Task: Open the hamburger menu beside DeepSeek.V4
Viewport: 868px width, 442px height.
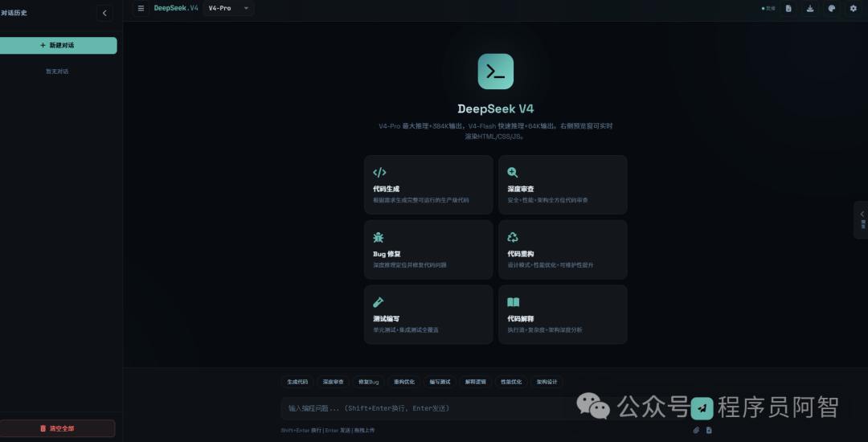Action: [141, 8]
